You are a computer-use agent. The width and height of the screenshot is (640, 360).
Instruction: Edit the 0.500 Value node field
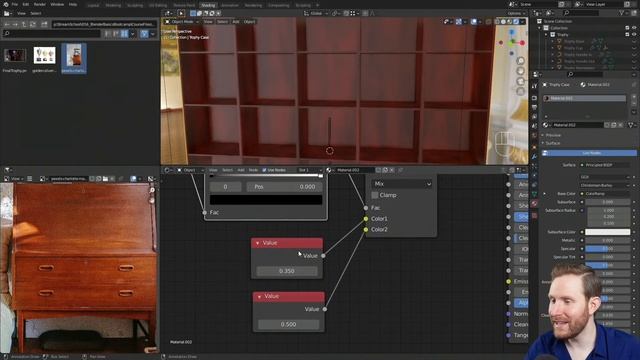[288, 324]
